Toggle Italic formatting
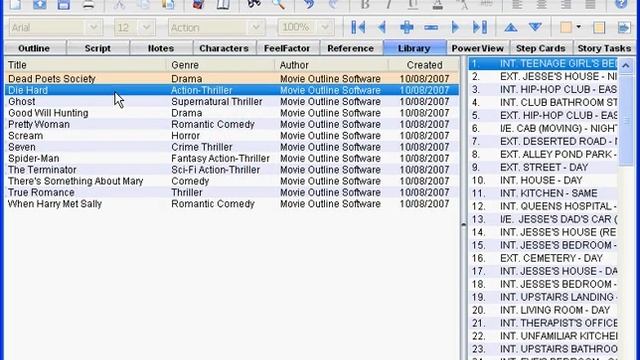 click(x=389, y=4)
